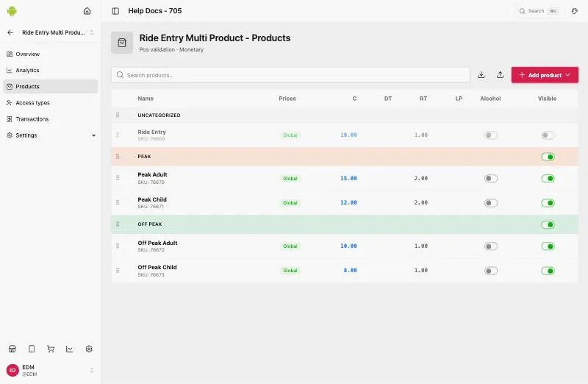Toggle the sidebar panel icon
This screenshot has height=384, width=588.
(115, 11)
